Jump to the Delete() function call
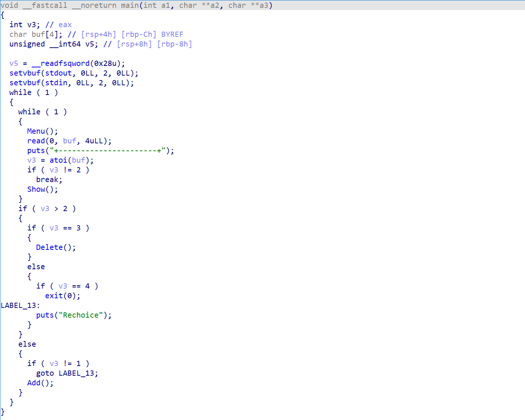Image resolution: width=525 pixels, height=420 pixels. (x=49, y=248)
